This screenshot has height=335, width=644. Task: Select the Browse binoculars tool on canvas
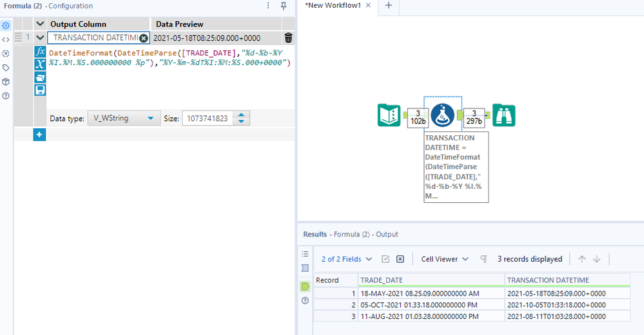[503, 115]
